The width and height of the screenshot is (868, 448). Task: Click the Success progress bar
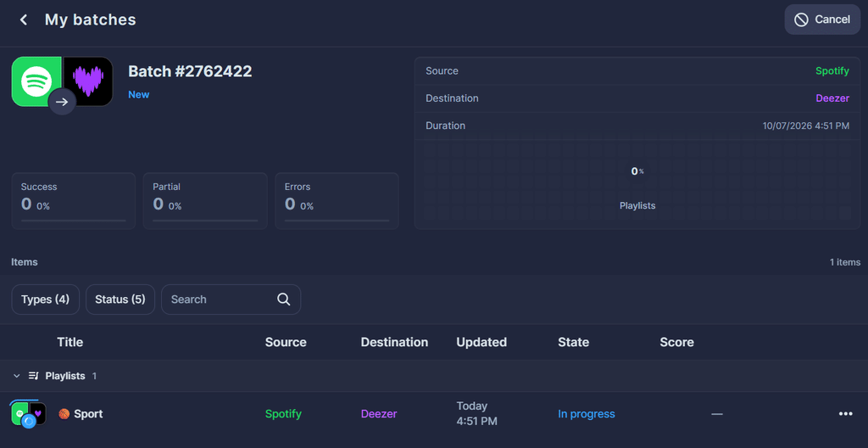point(74,221)
